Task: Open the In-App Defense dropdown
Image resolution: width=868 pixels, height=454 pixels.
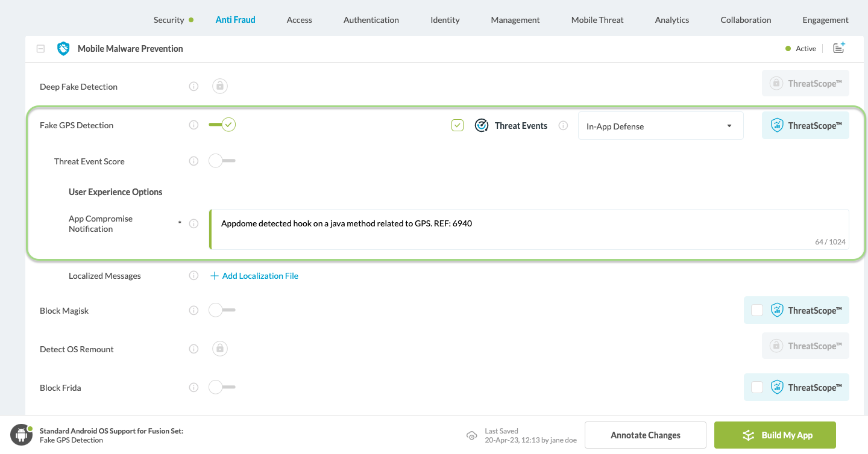Action: pos(660,126)
